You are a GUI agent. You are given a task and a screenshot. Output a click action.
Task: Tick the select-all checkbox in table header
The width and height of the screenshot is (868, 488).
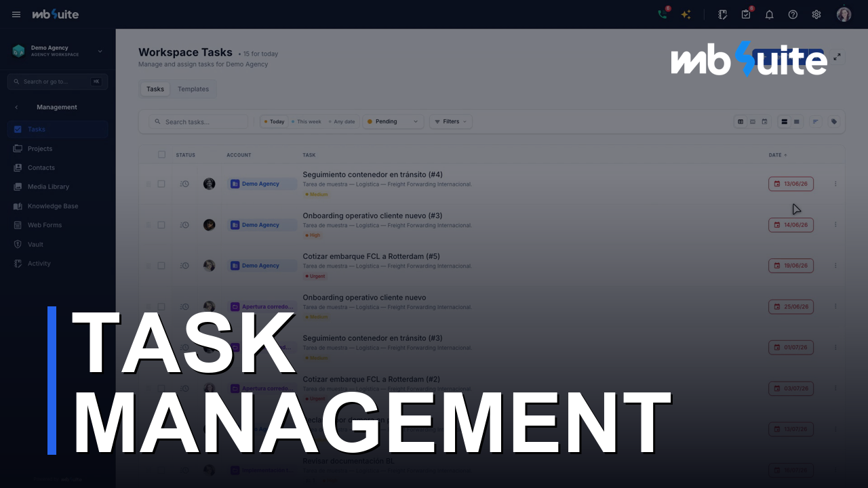point(161,155)
